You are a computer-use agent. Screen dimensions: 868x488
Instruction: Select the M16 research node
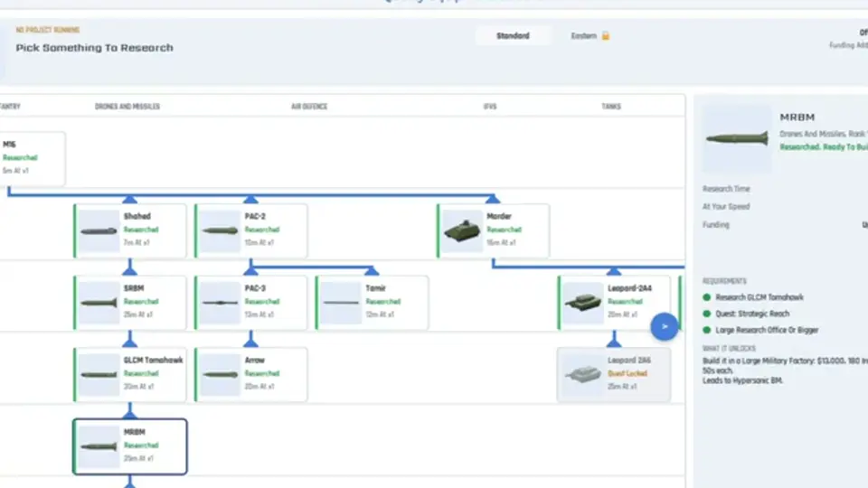point(33,159)
